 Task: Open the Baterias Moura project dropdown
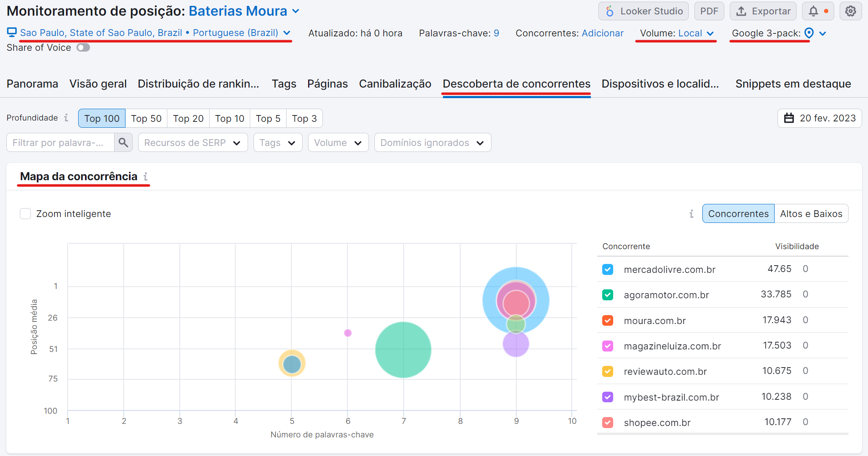click(x=295, y=11)
